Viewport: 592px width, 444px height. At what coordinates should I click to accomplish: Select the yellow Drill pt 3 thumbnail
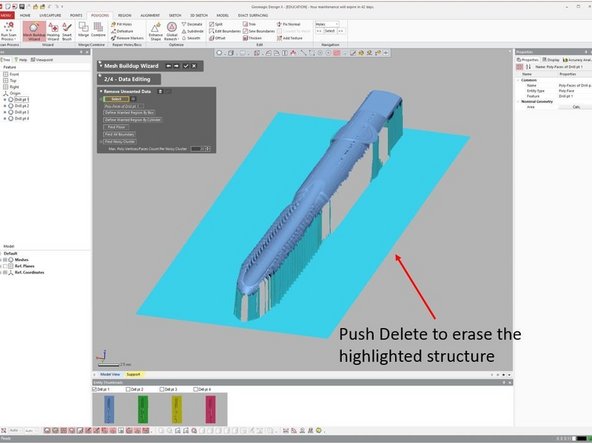[x=177, y=409]
